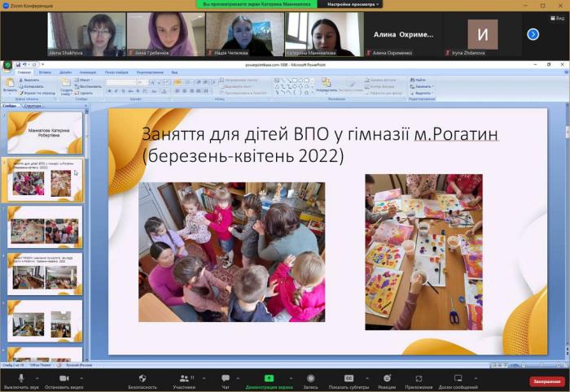Click photo of children playing on slide
The image size is (570, 392).
tap(232, 252)
